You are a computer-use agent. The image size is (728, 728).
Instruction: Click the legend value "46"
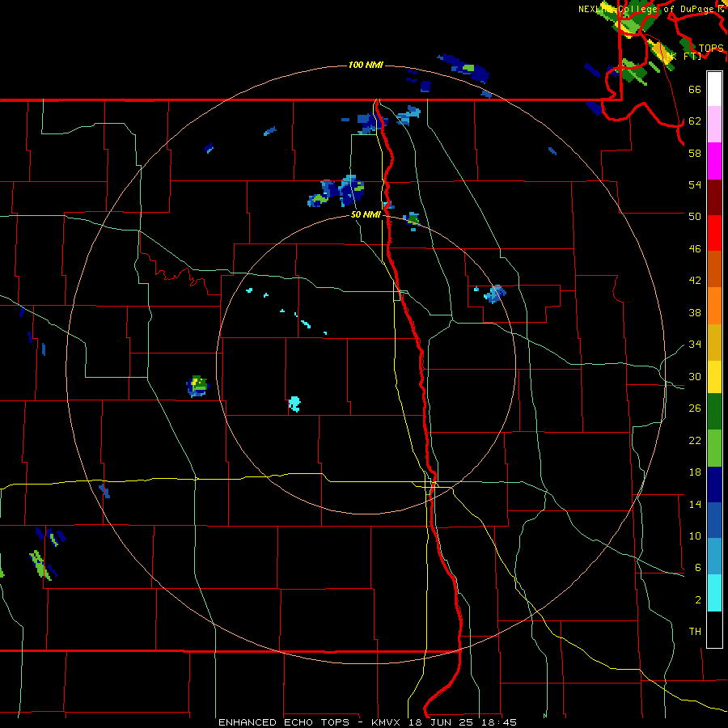pyautogui.click(x=695, y=249)
